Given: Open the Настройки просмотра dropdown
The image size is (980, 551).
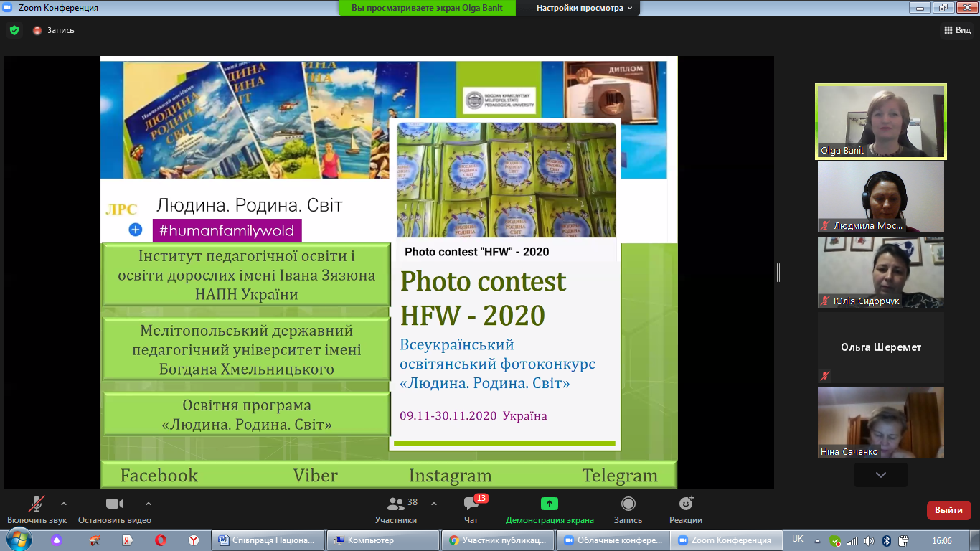Looking at the screenshot, I should click(585, 8).
